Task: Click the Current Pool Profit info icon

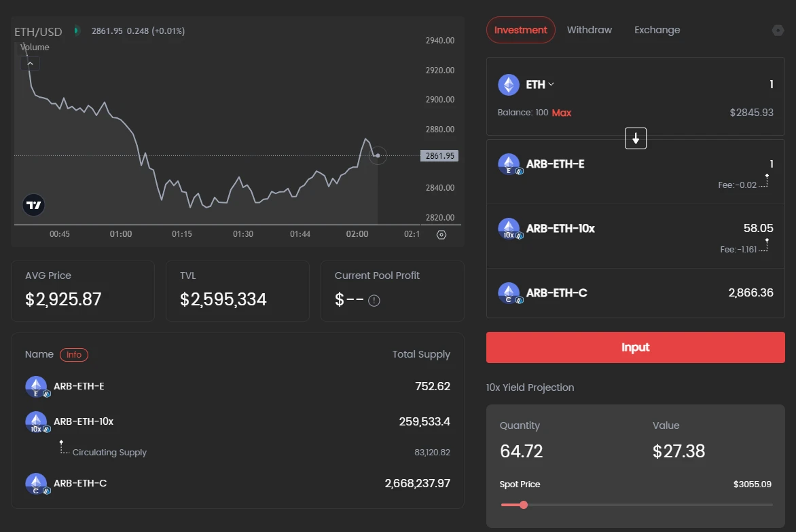Action: [x=374, y=301]
